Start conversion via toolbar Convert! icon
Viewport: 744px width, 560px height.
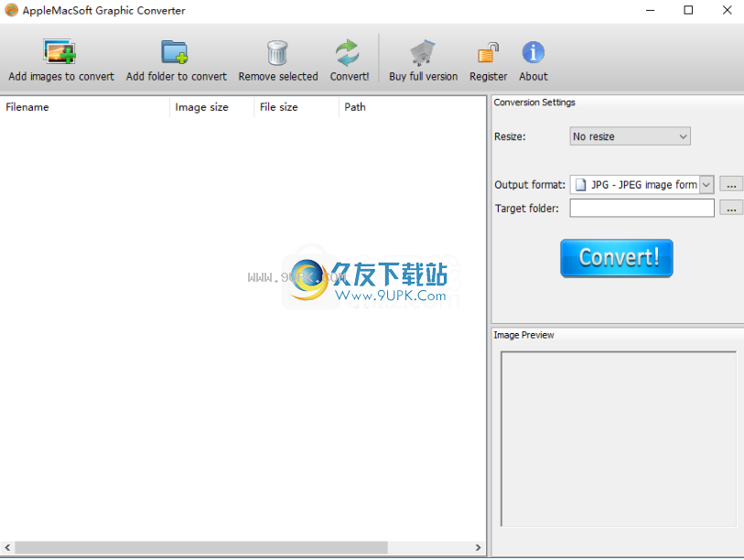click(348, 52)
